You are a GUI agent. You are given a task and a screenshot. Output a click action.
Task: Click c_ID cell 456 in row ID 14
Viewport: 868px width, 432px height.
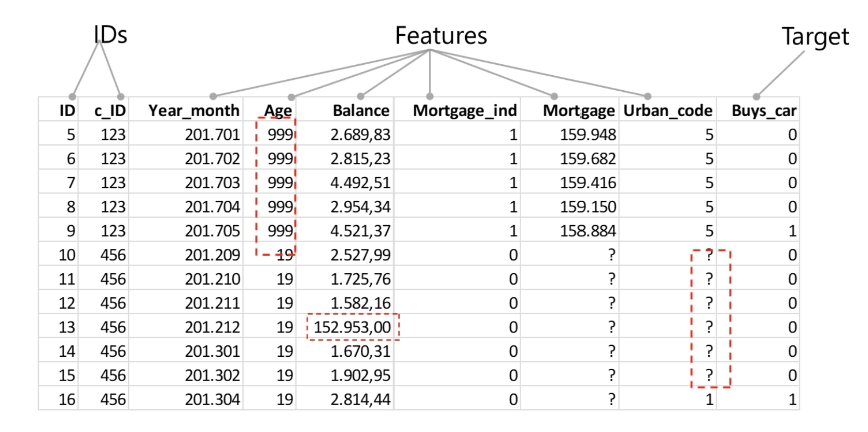click(x=113, y=352)
